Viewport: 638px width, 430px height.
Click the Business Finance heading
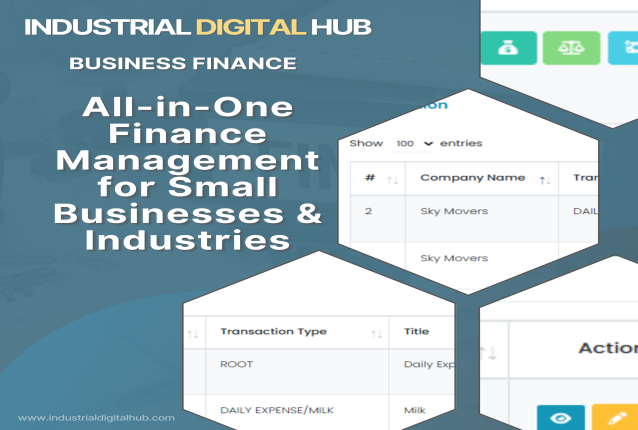click(x=183, y=63)
